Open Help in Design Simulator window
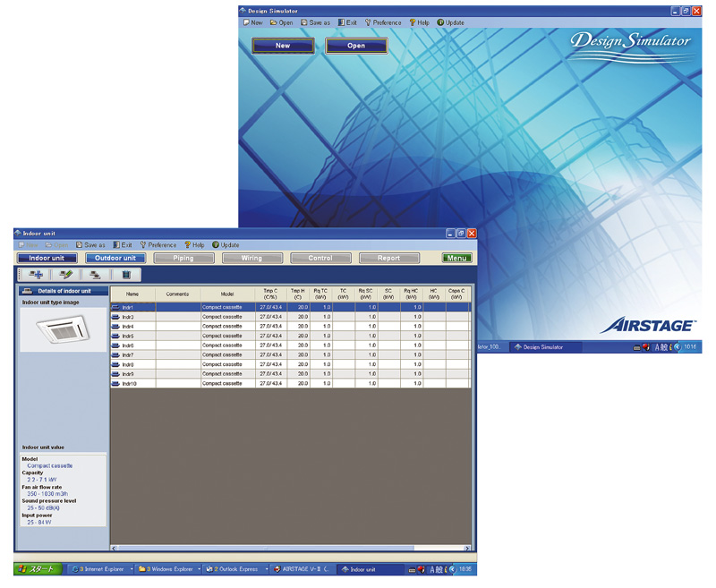Screen dimensions: 716x588 point(419,22)
